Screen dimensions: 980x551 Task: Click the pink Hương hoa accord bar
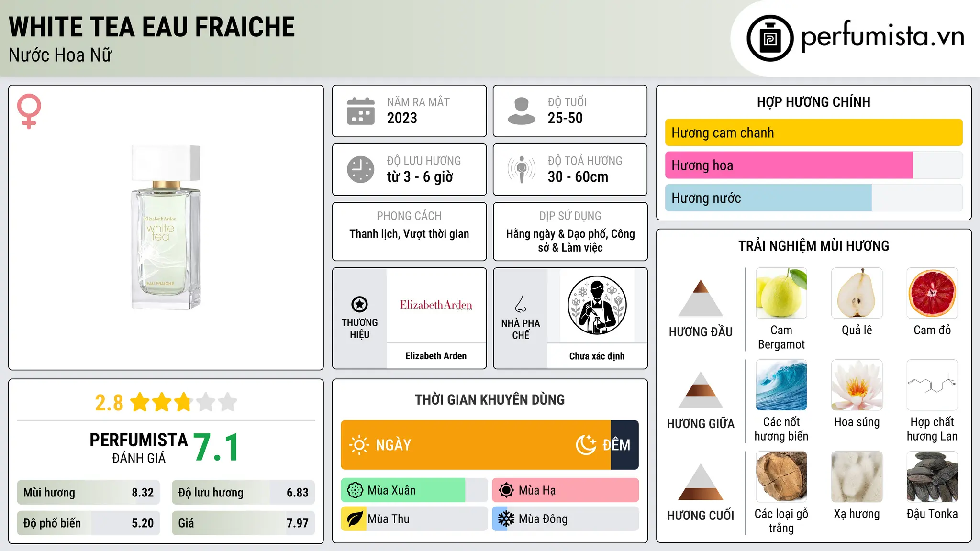click(x=789, y=165)
